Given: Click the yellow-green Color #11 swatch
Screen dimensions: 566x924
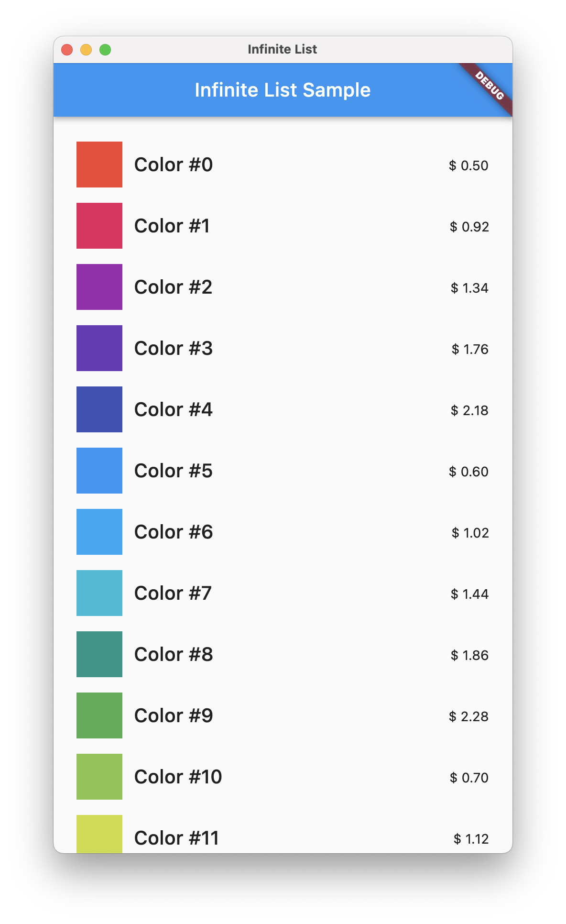Looking at the screenshot, I should tap(99, 835).
